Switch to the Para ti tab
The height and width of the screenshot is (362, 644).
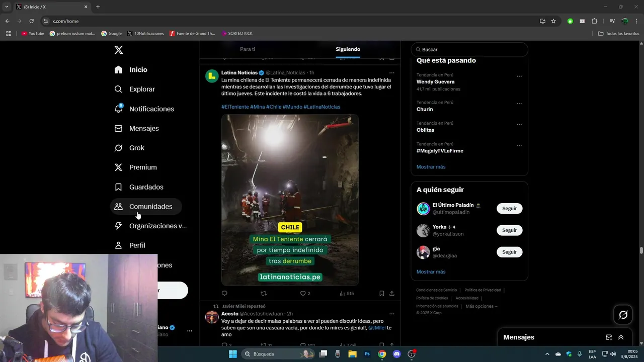point(248,49)
